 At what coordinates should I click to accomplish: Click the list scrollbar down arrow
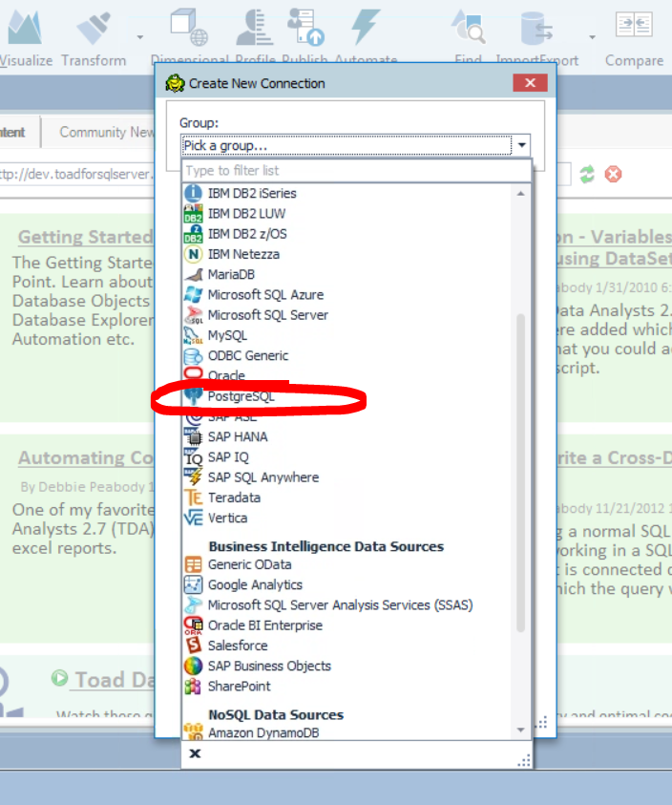pyautogui.click(x=520, y=730)
